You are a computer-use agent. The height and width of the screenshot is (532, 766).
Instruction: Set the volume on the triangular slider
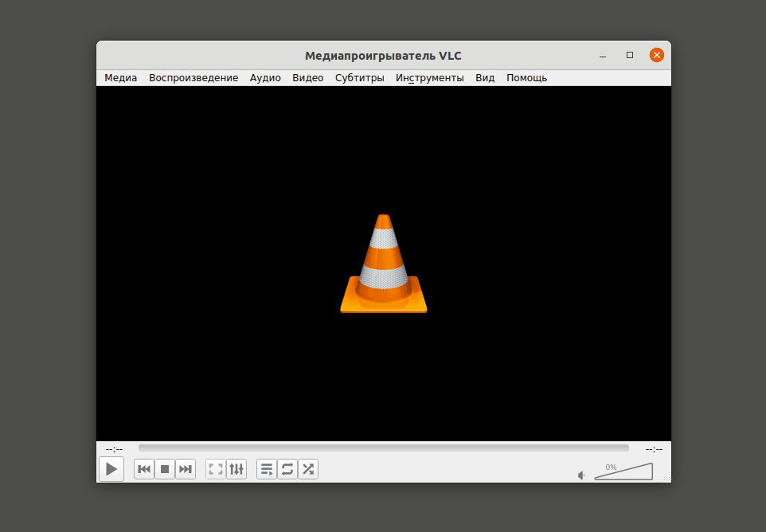[x=623, y=471]
